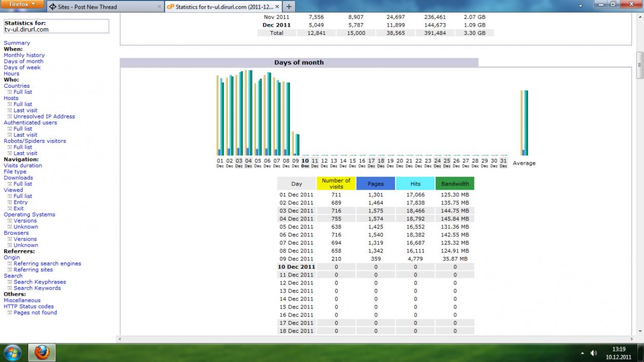Go to Monthly history
644x362 pixels.
point(24,55)
